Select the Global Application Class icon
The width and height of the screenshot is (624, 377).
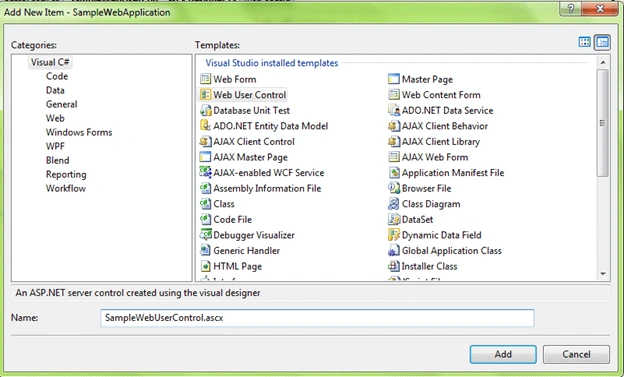pos(394,250)
